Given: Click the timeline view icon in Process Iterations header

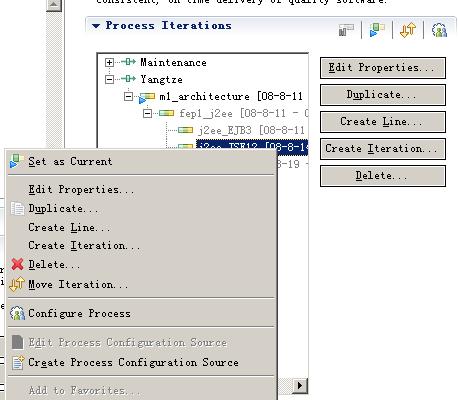Looking at the screenshot, I should click(x=346, y=30).
